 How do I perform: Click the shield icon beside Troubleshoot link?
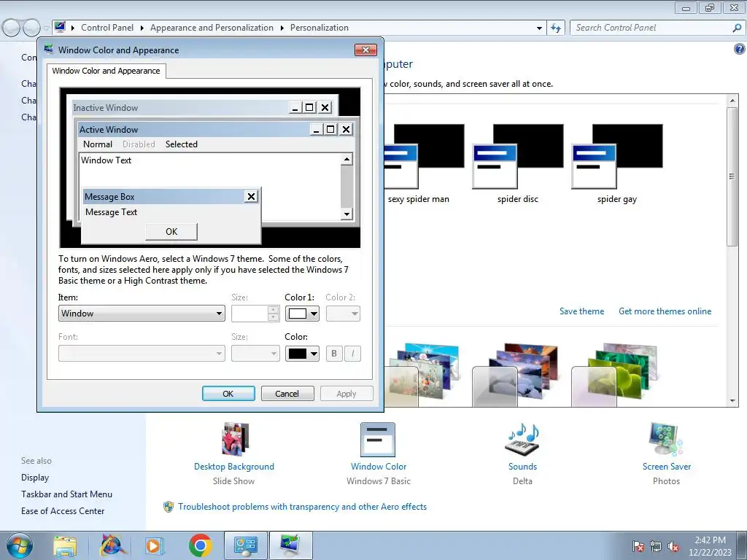[x=169, y=507]
